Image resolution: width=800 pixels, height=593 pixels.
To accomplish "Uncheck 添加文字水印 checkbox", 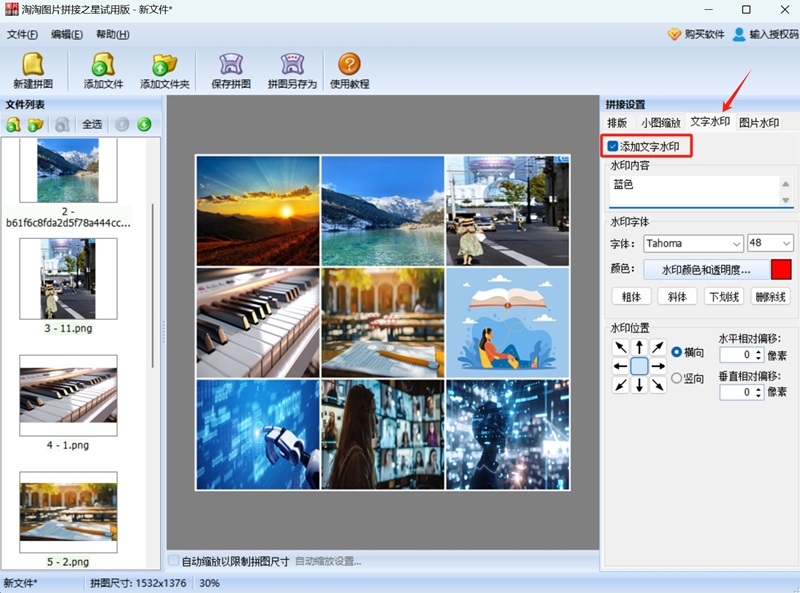I will click(613, 146).
